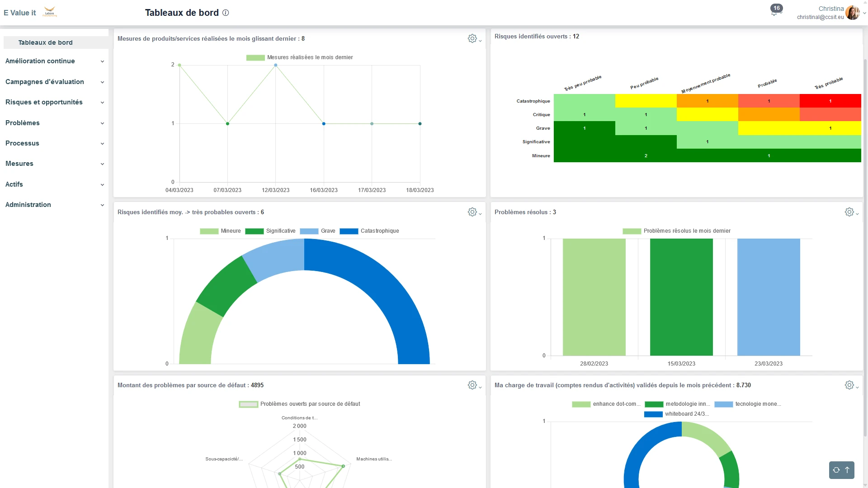Expand the Risques et opportunités menu
Screen dimensions: 868x488
[x=54, y=102]
